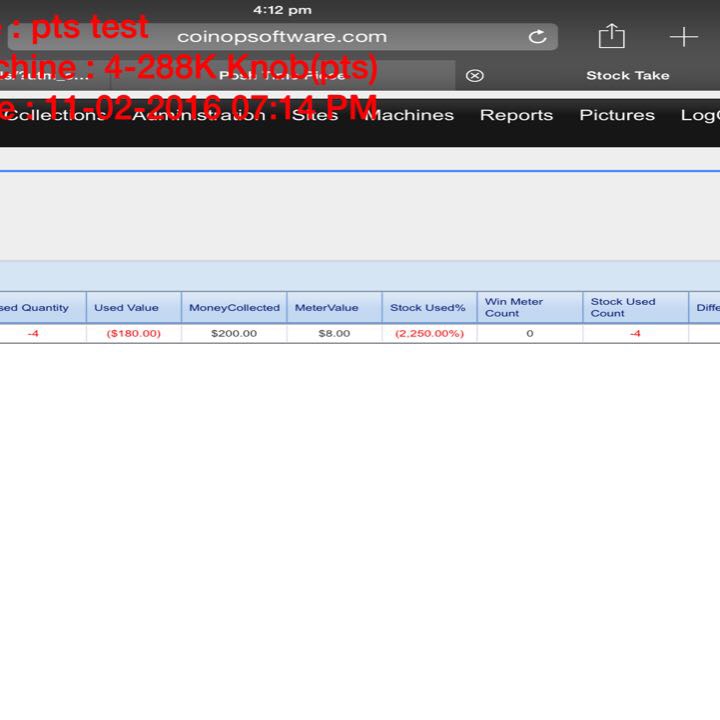Open the Collections menu
The height and width of the screenshot is (720, 720).
click(55, 115)
